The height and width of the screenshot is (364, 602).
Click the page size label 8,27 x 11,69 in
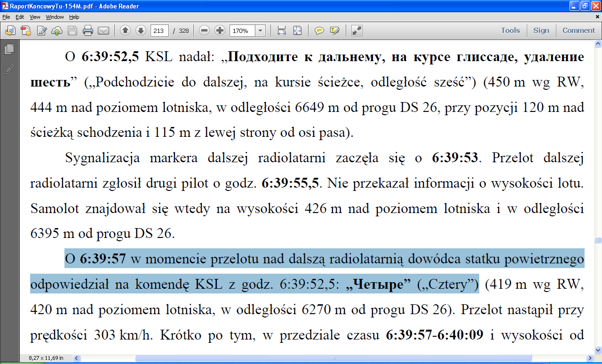pos(46,358)
